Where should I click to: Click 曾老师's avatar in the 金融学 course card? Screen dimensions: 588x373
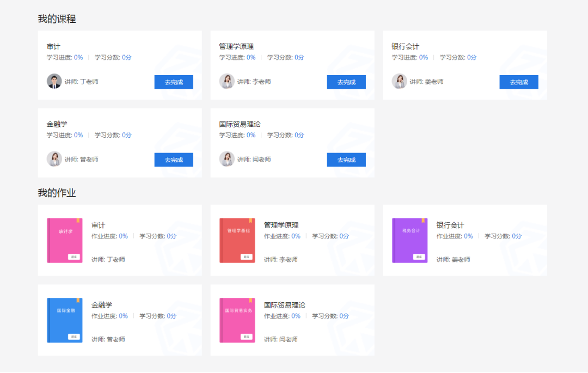pos(54,160)
